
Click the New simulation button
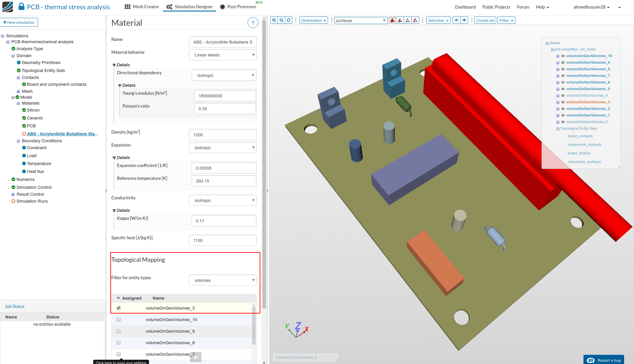pos(19,22)
